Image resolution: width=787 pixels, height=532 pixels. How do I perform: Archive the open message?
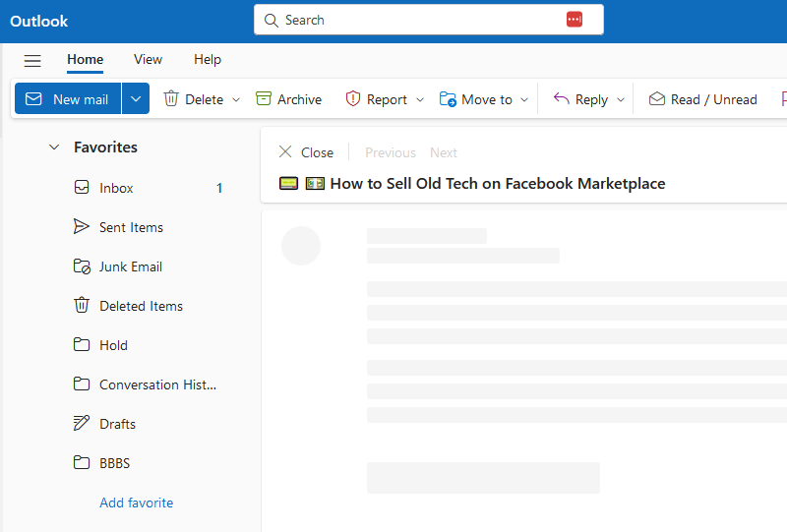tap(288, 98)
